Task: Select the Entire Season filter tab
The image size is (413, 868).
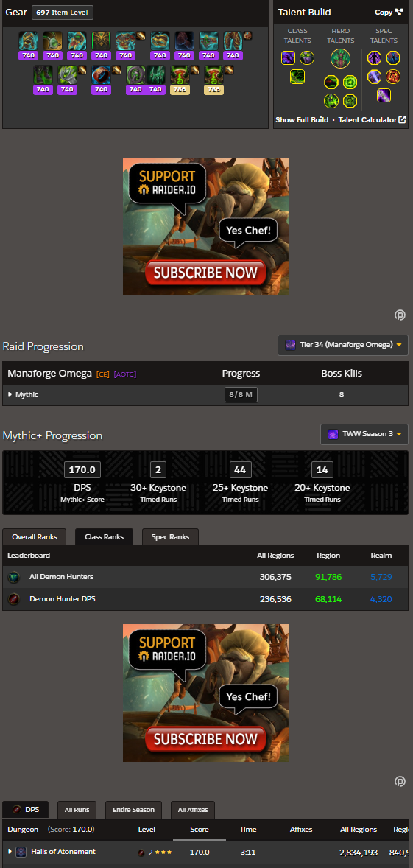Action: (133, 810)
